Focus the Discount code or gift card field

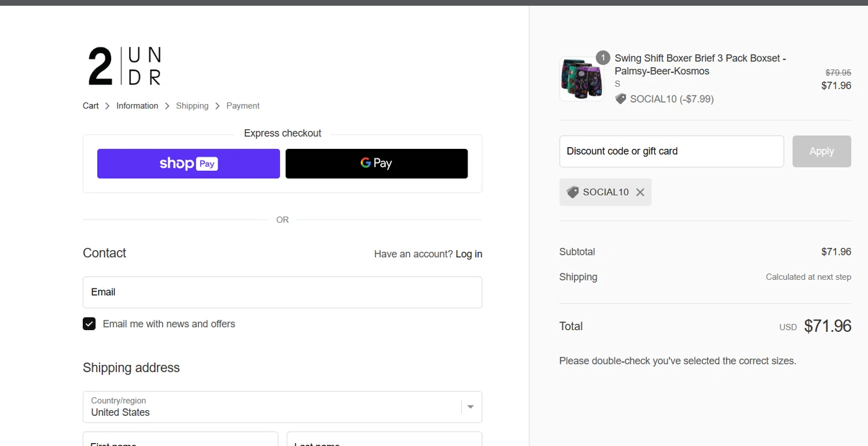point(672,151)
